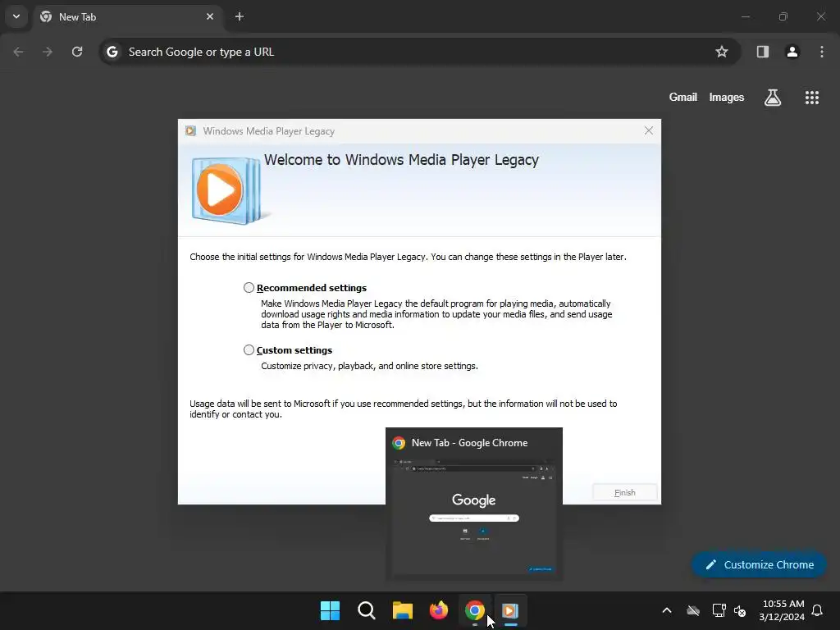Open Windows taskbar search
Viewport: 840px width, 630px height.
pyautogui.click(x=367, y=610)
